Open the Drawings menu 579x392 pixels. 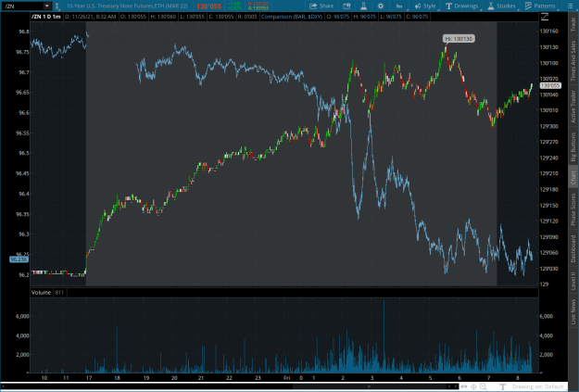[x=462, y=6]
